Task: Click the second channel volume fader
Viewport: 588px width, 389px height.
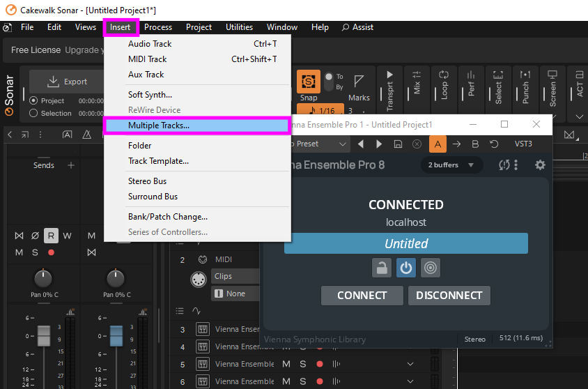Action: [116, 335]
